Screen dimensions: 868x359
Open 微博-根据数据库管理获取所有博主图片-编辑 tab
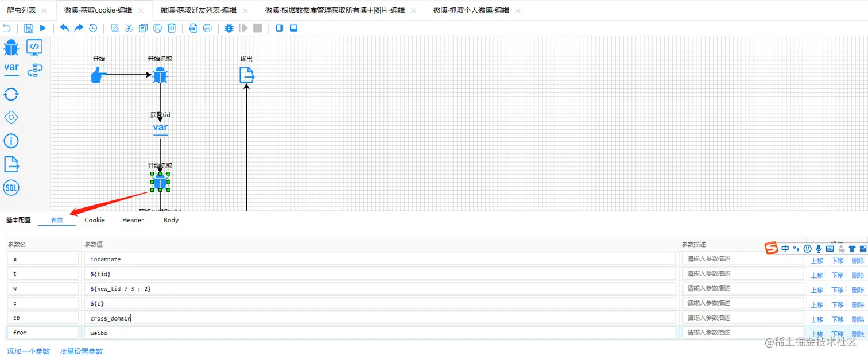point(335,10)
